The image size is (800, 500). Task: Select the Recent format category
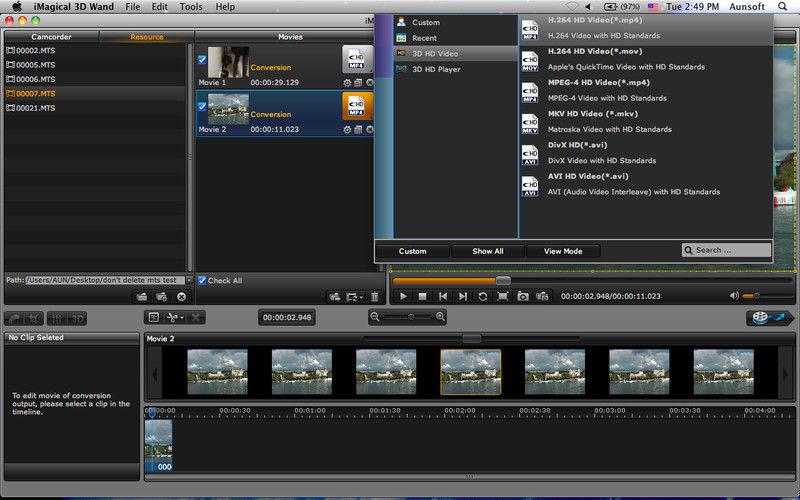(455, 38)
